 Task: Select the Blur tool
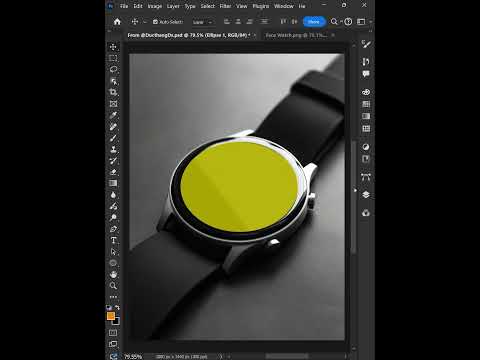[x=113, y=195]
